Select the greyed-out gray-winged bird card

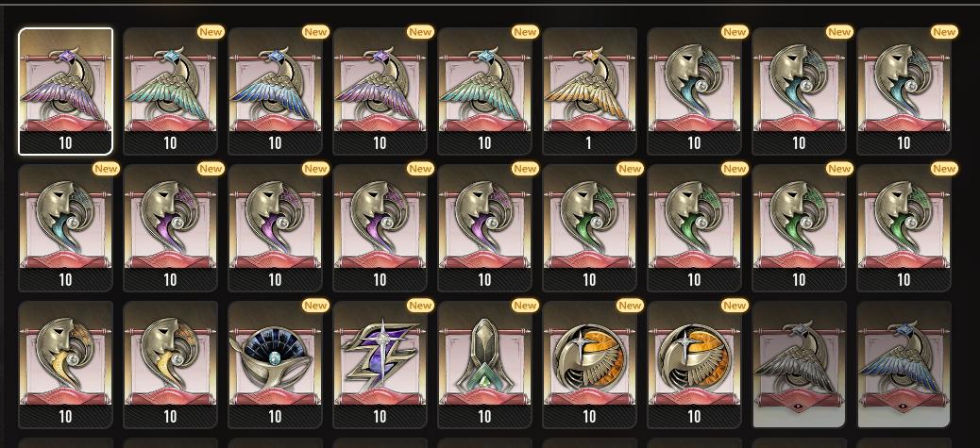(800, 364)
